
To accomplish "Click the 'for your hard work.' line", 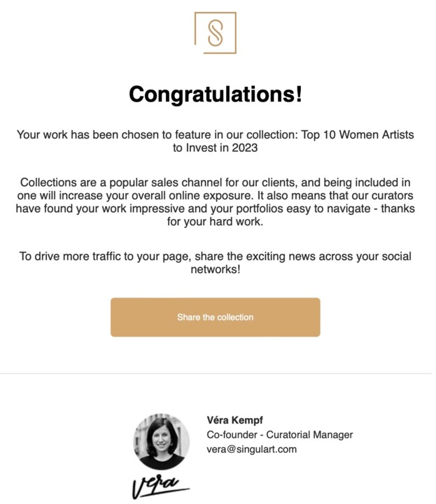I will (216, 221).
